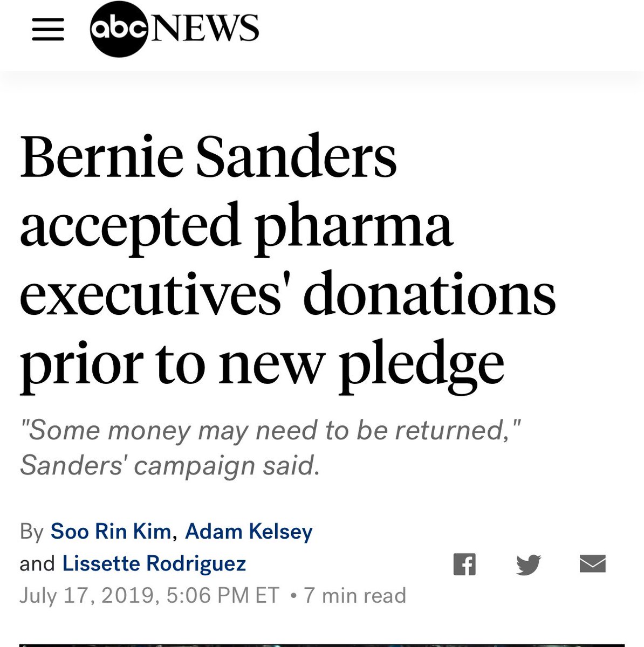Click the "7 min read" label
644x647 pixels.
[355, 595]
